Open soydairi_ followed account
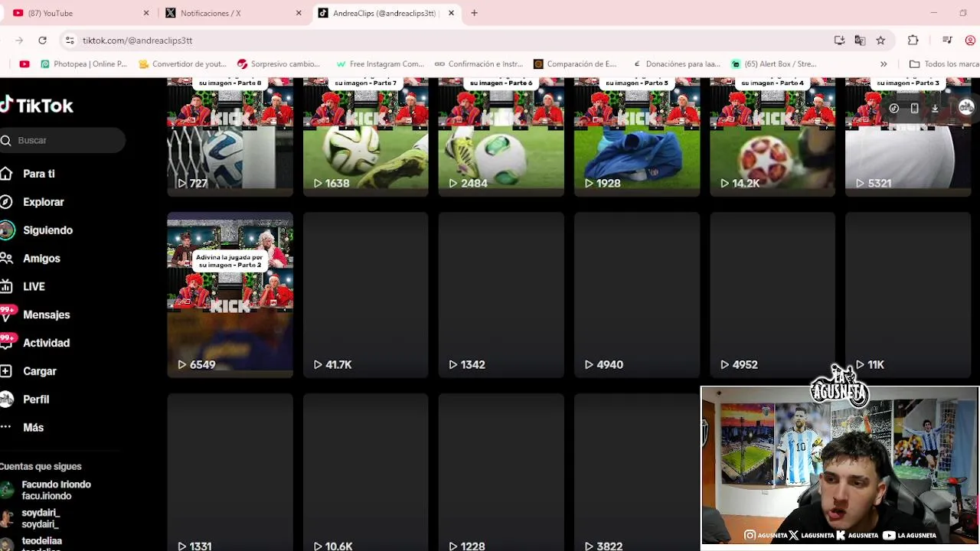The height and width of the screenshot is (551, 980). [x=31, y=518]
